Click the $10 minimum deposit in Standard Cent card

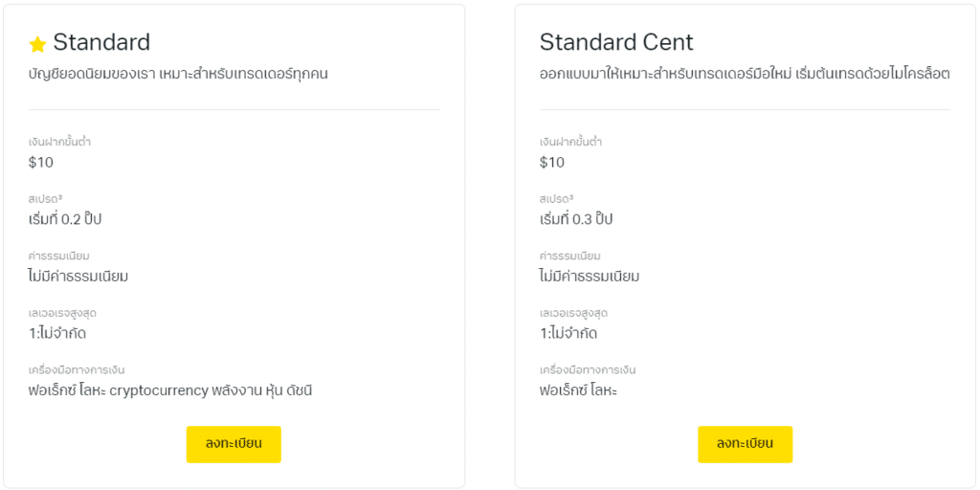pyautogui.click(x=552, y=163)
